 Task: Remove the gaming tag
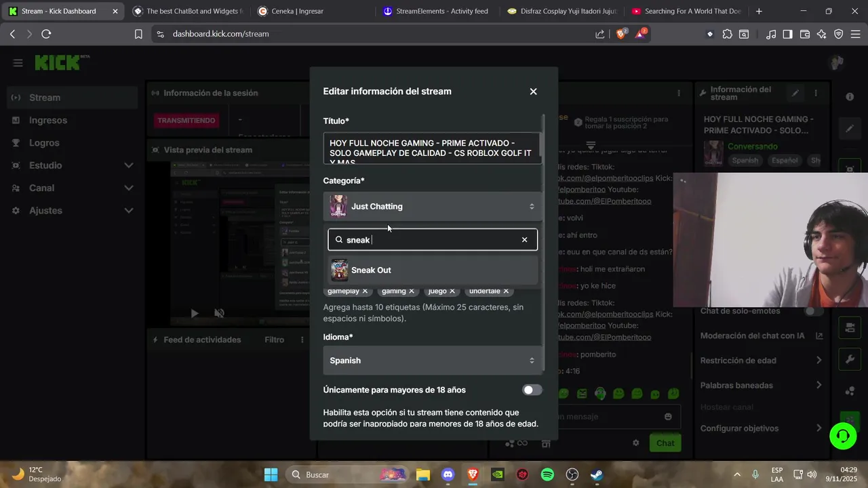pos(412,291)
